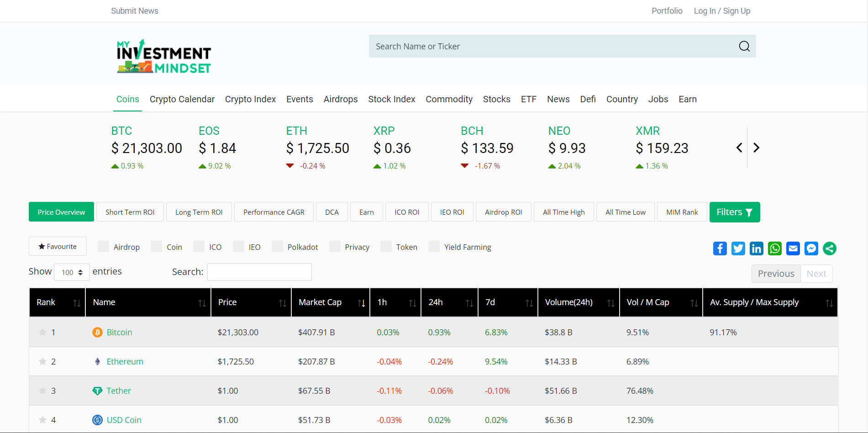
Task: Open the Ethereum coin name link
Action: pyautogui.click(x=125, y=361)
